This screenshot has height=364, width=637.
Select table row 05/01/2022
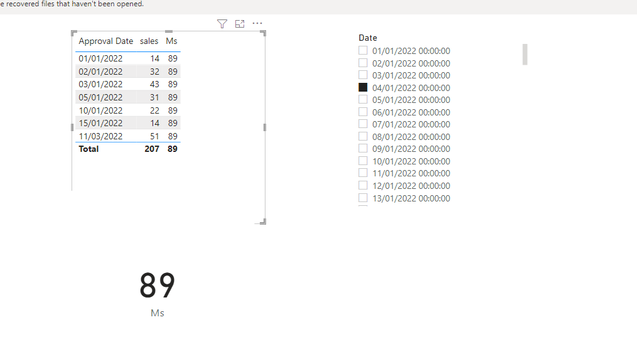(x=127, y=97)
